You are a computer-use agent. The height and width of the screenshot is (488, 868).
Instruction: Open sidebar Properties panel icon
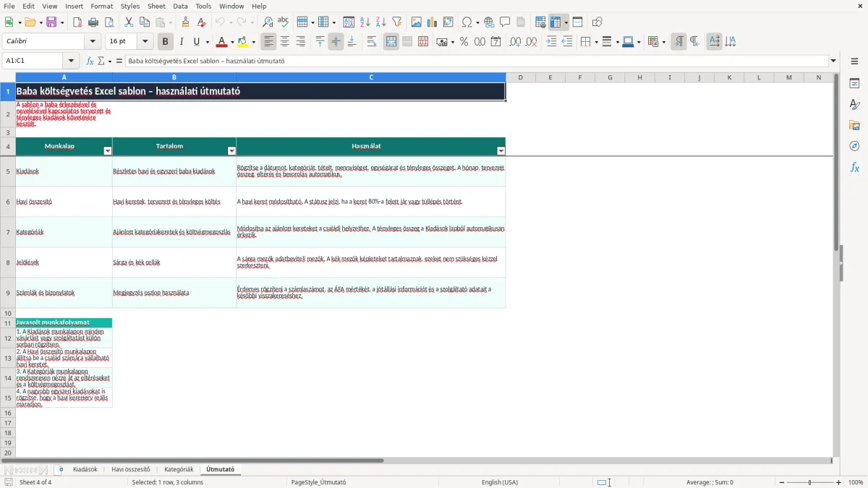tap(854, 84)
